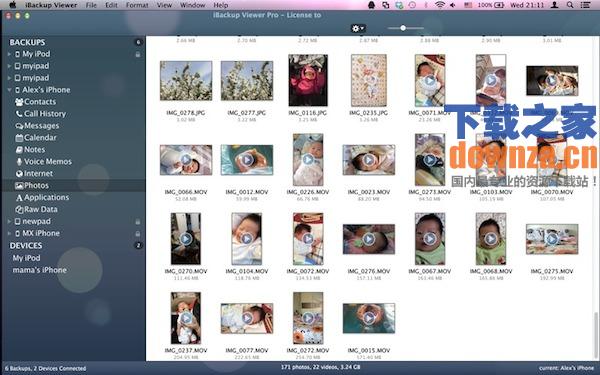
Task: Open the View menu
Action: tap(164, 5)
